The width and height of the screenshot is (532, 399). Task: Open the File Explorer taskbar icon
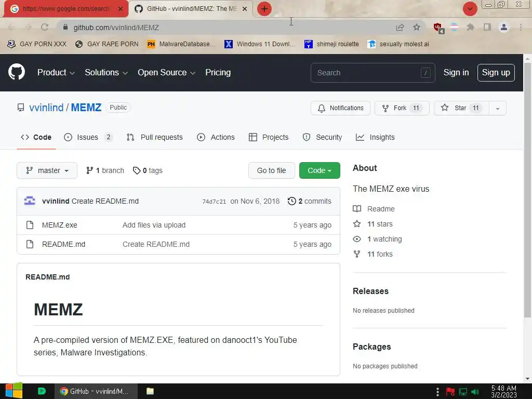pyautogui.click(x=150, y=391)
